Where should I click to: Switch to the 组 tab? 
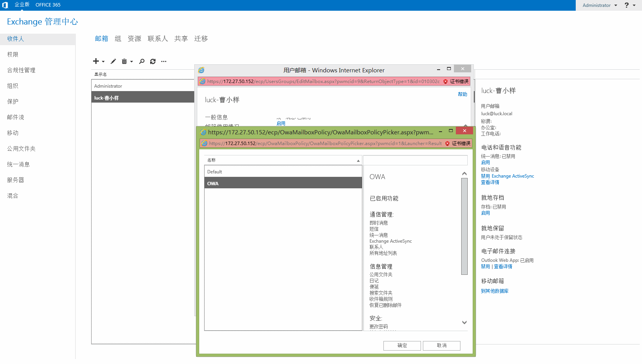(x=118, y=39)
